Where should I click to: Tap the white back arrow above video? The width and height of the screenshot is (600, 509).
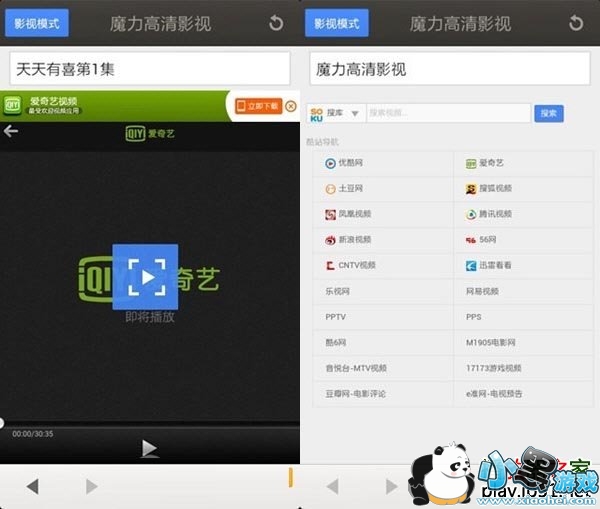point(11,131)
